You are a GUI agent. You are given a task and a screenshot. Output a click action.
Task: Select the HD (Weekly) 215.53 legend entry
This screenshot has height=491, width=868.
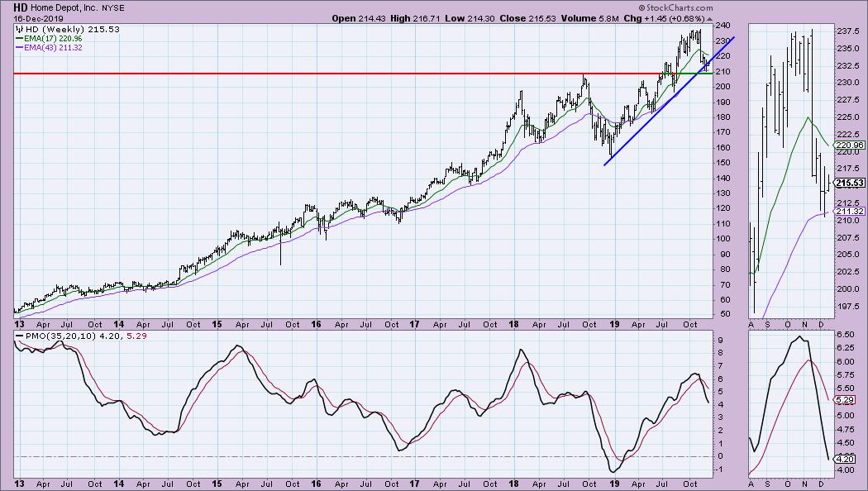[73, 29]
